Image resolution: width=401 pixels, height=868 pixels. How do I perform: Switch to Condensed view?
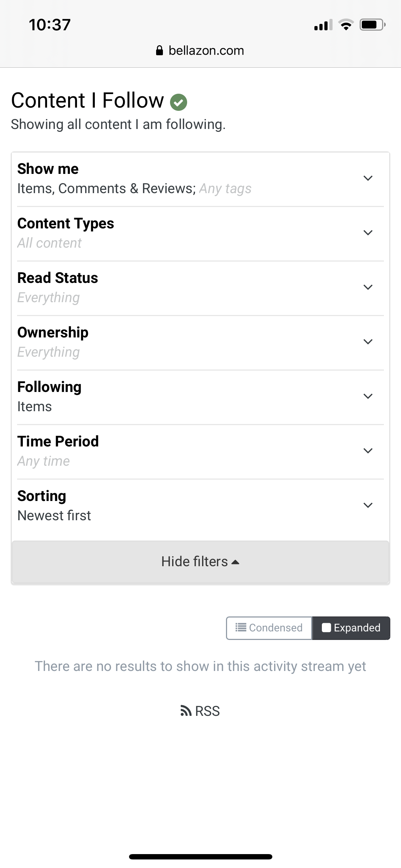click(x=269, y=628)
